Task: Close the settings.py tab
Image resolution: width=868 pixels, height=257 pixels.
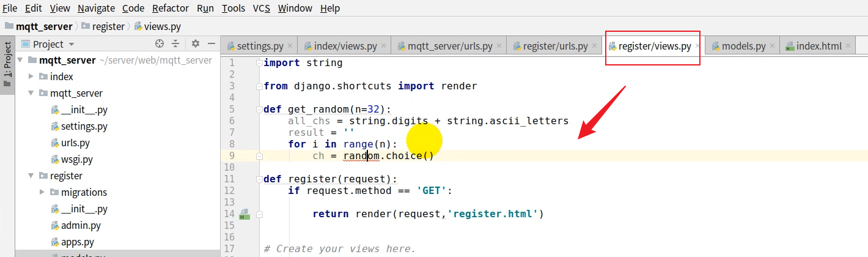Action: (x=290, y=47)
